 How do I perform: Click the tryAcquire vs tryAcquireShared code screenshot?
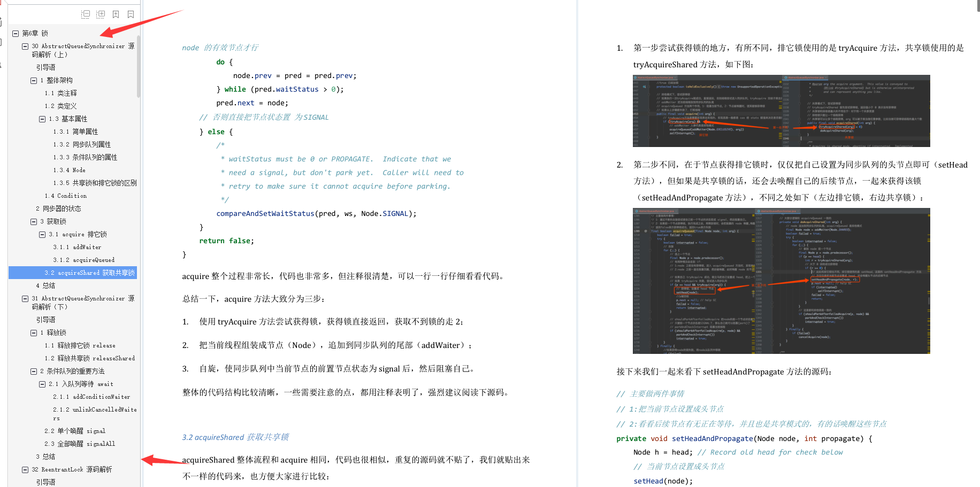781,111
